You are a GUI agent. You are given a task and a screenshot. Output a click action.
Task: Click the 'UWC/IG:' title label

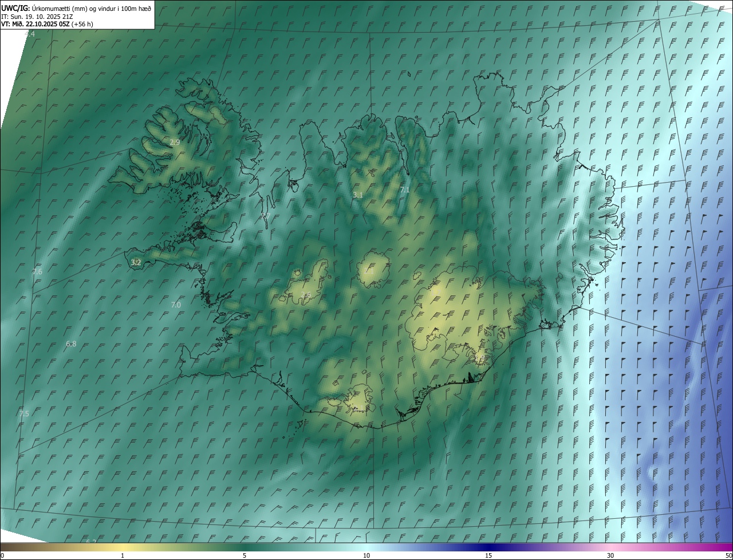coord(15,8)
